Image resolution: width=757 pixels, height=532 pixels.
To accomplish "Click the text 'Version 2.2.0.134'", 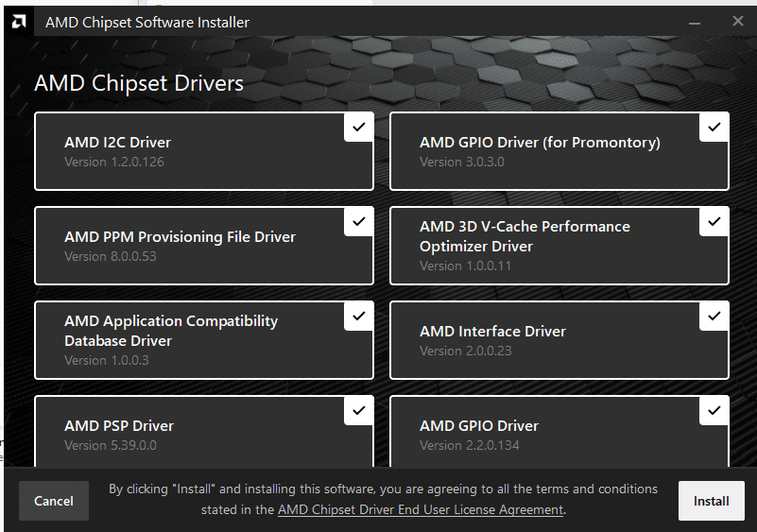I will pos(470,446).
